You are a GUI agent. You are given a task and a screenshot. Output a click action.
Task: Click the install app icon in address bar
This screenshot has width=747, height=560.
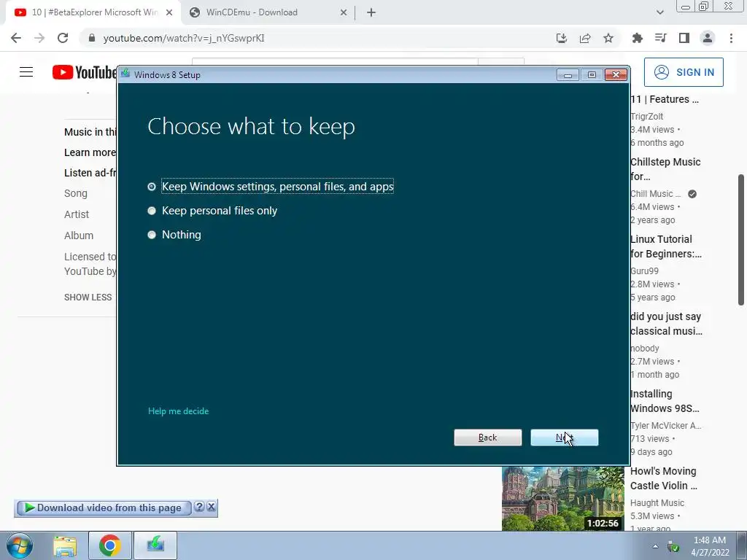(562, 38)
